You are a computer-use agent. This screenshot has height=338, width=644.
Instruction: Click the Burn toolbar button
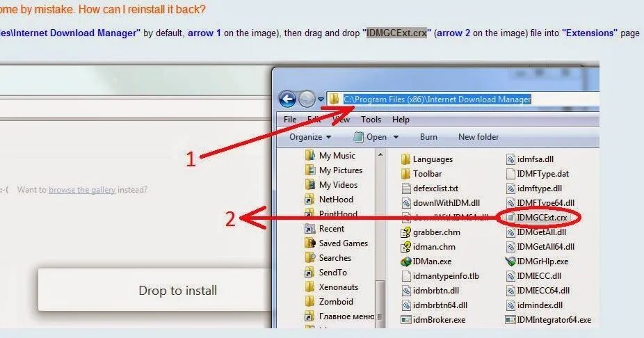428,137
